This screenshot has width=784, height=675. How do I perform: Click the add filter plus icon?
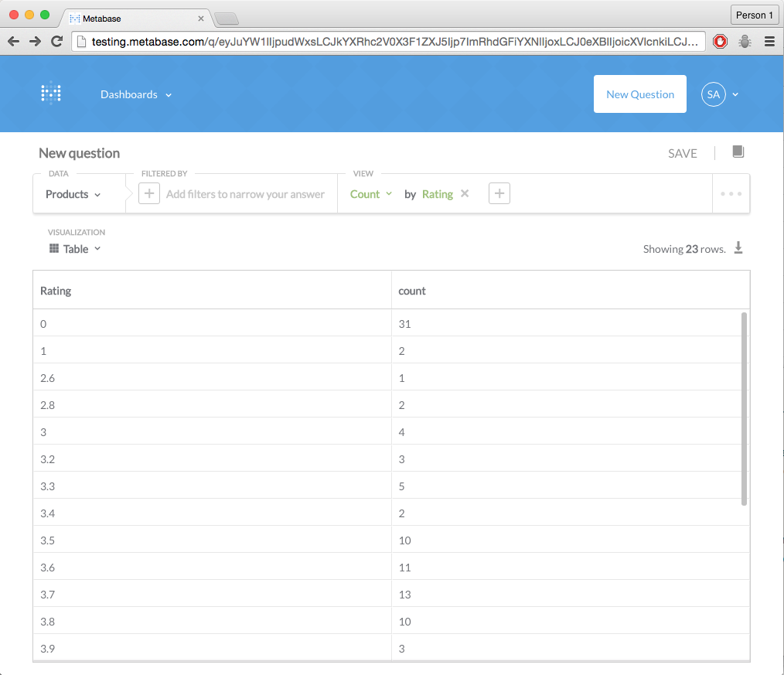click(x=149, y=194)
